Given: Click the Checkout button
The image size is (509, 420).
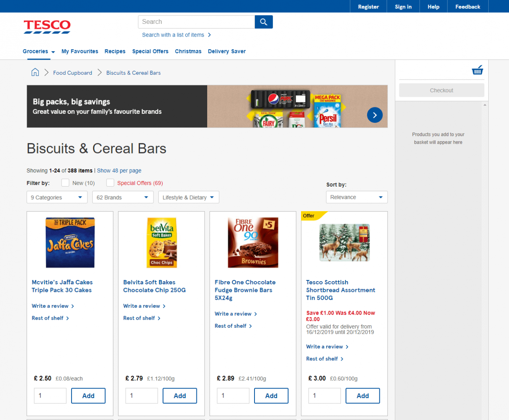Looking at the screenshot, I should [x=441, y=90].
